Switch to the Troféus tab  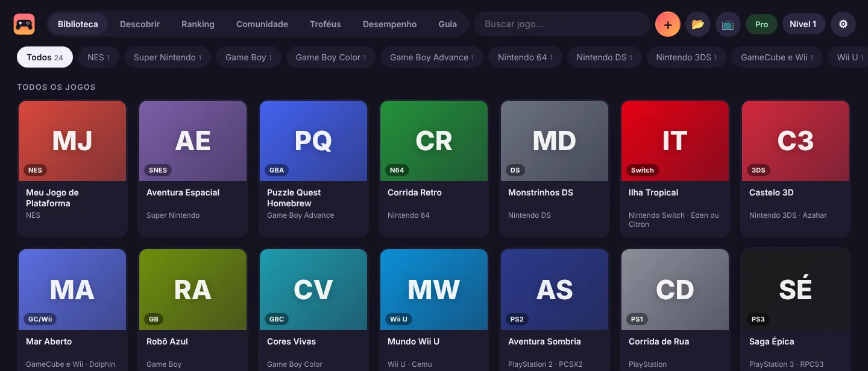pyautogui.click(x=325, y=24)
